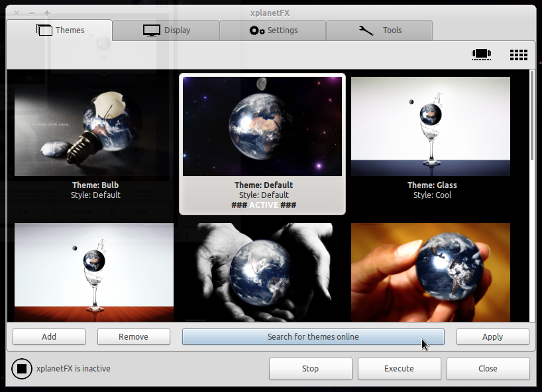The height and width of the screenshot is (392, 542).
Task: Open the Settings tab
Action: coord(273,30)
